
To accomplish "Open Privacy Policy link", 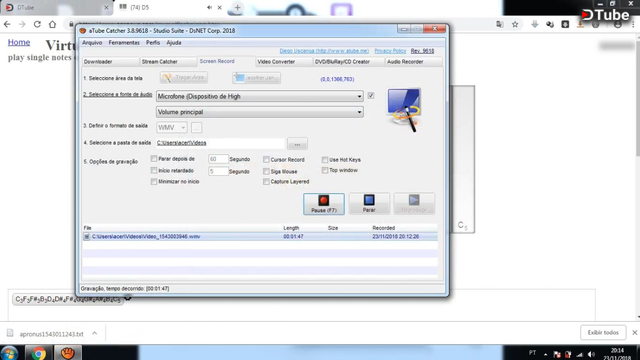I will click(x=390, y=51).
